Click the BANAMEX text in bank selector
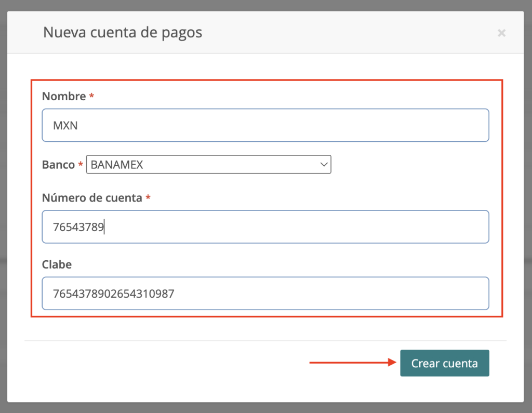The height and width of the screenshot is (413, 532). pyautogui.click(x=117, y=165)
